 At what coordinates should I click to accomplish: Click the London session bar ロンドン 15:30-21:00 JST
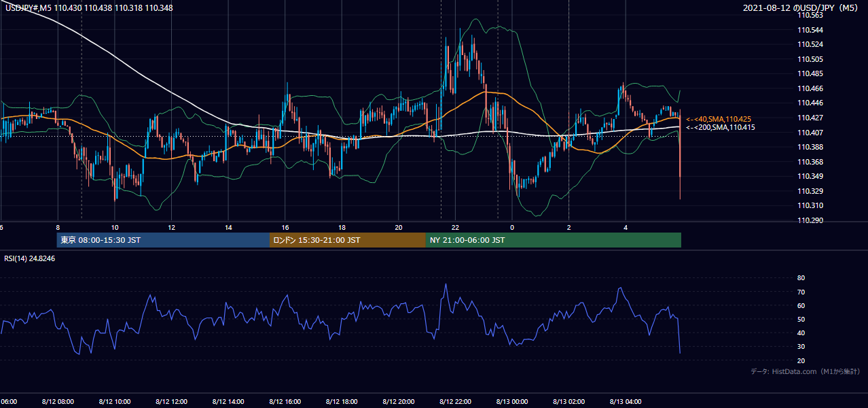point(348,240)
